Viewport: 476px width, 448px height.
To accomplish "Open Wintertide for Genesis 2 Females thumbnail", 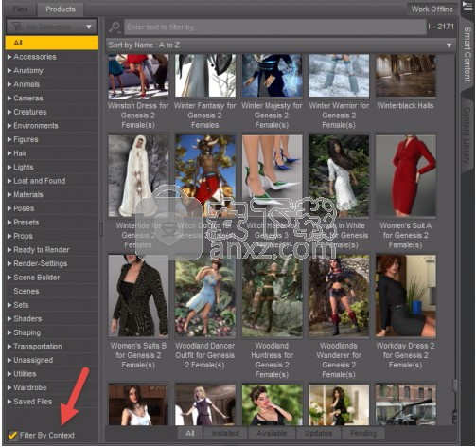I will click(138, 175).
